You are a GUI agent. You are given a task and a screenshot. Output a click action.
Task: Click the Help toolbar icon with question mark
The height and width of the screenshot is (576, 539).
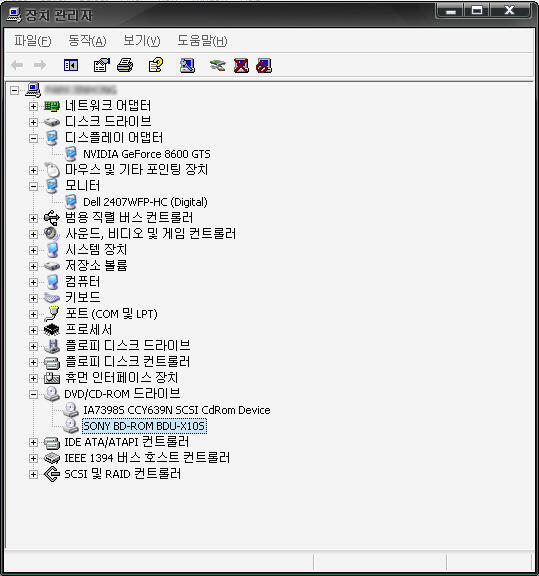click(156, 65)
